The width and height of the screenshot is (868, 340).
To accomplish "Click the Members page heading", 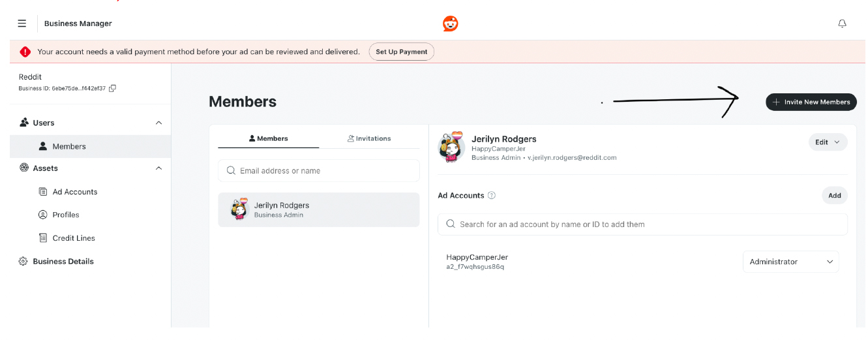I will (x=243, y=102).
